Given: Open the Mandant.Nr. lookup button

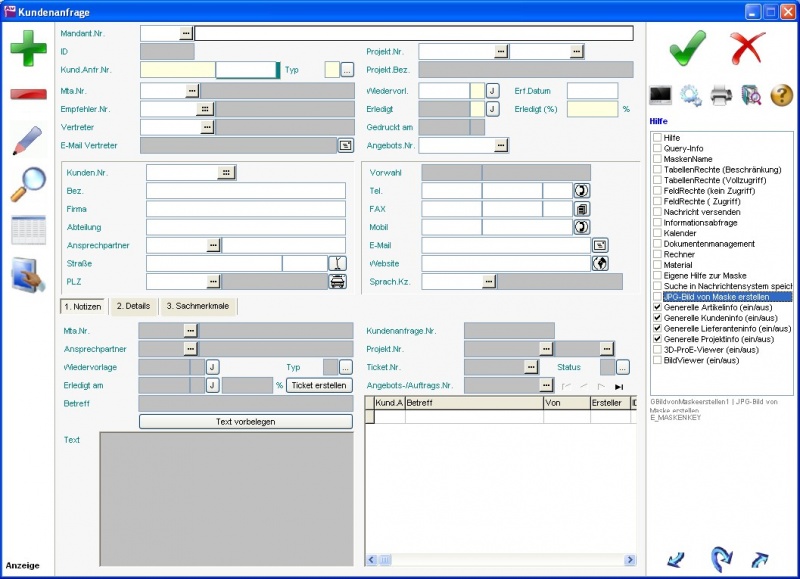Looking at the screenshot, I should 185,33.
